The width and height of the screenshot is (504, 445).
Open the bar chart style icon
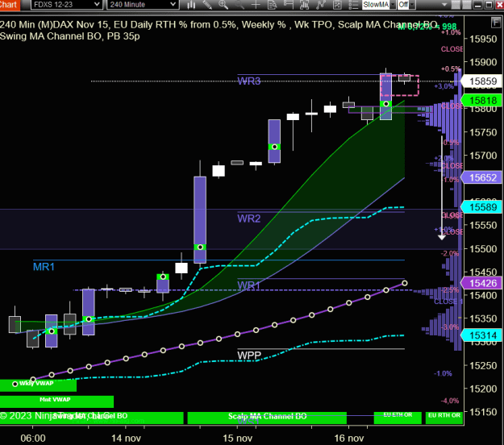tap(191, 5)
